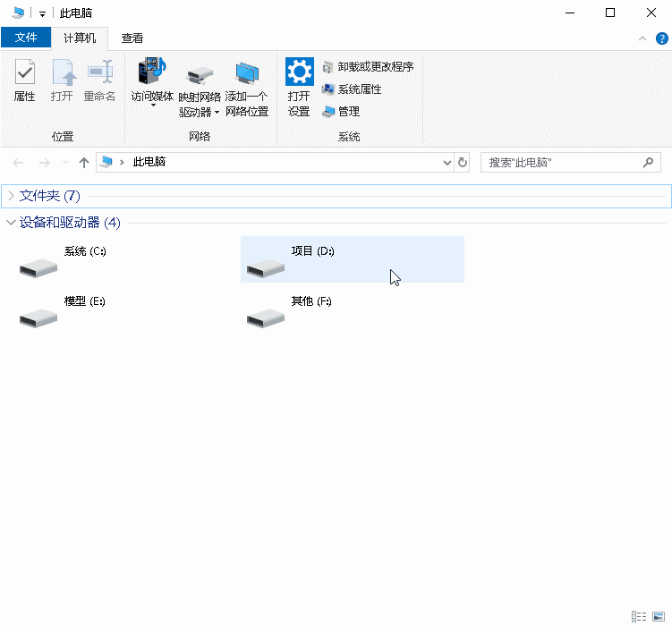Maximize the This PC window
Screen dimensions: 672x626
[610, 13]
